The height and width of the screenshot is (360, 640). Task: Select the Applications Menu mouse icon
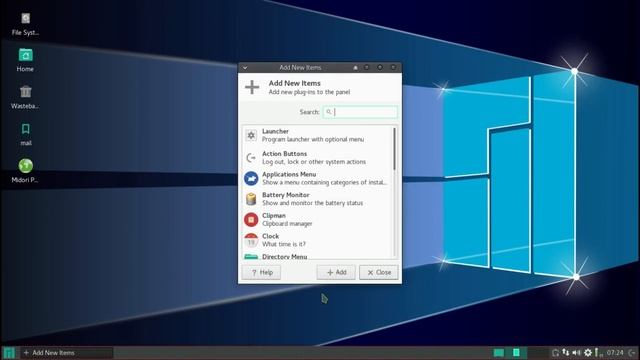tap(251, 178)
